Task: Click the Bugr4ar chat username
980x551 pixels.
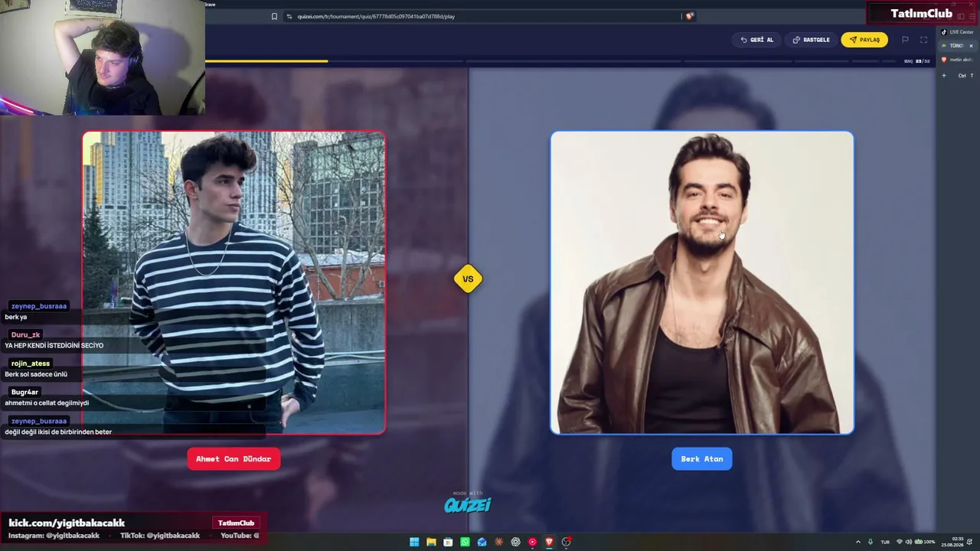Action: point(24,393)
